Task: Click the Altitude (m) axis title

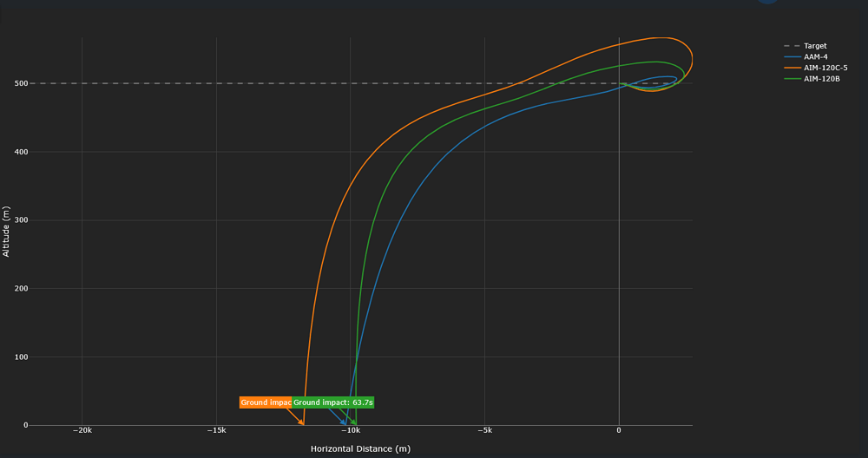Action: click(x=7, y=231)
